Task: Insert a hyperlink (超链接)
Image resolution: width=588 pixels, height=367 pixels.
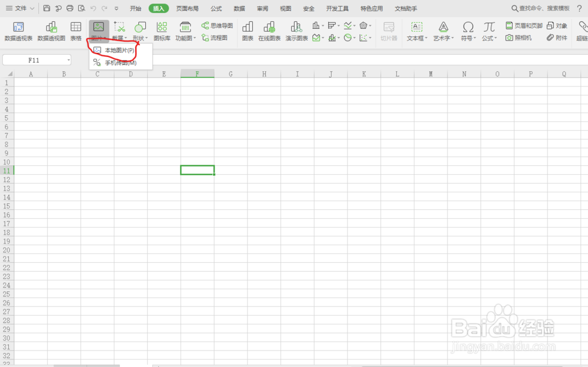Action: [582, 31]
